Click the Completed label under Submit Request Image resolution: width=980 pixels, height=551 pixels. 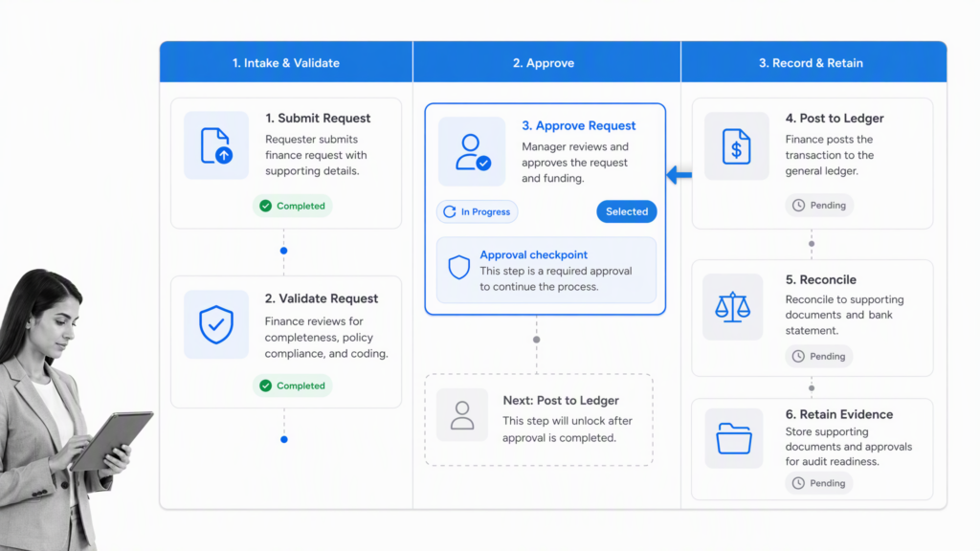tap(301, 206)
